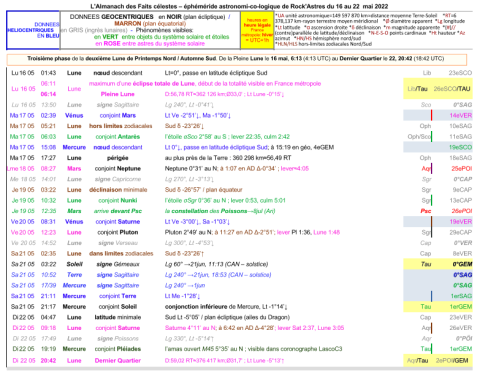The width and height of the screenshot is (480, 371).
Task: Select the Troisième phase lunar banner
Action: [236, 59]
